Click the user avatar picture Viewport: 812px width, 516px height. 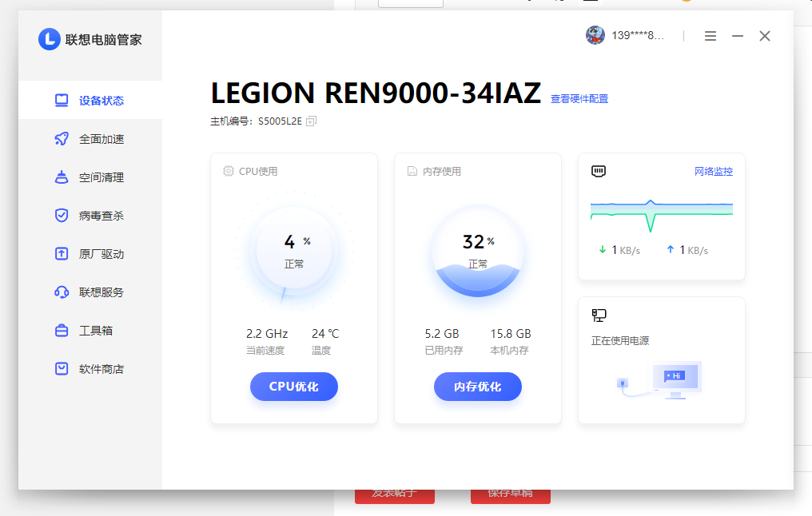tap(595, 35)
